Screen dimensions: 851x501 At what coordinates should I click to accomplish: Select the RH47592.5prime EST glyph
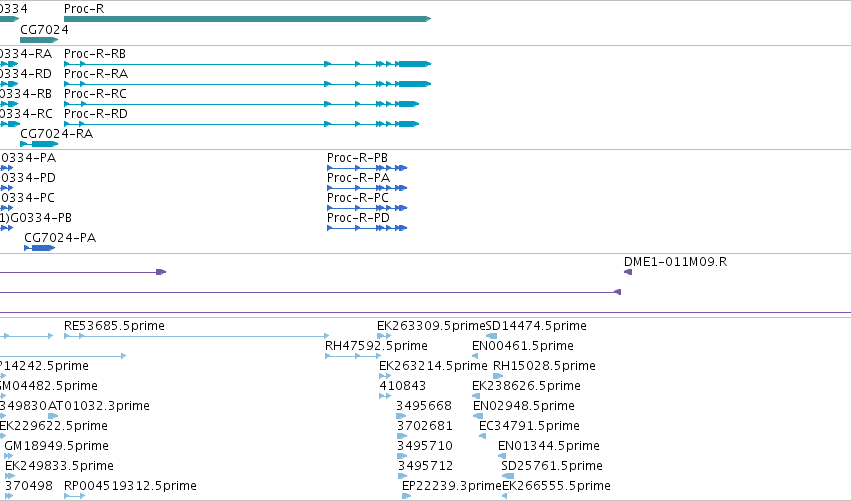pos(353,356)
